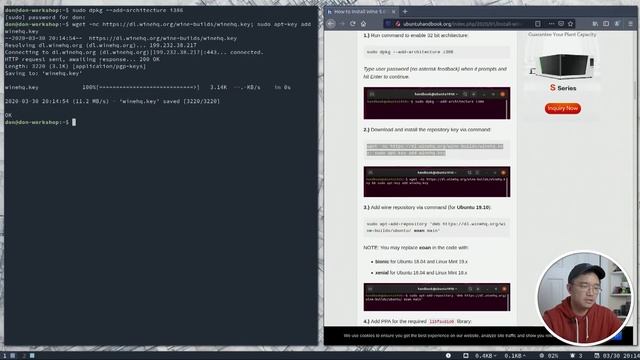The height and width of the screenshot is (360, 640).
Task: Click the 'Inquiry Now' ad button
Action: (x=563, y=108)
